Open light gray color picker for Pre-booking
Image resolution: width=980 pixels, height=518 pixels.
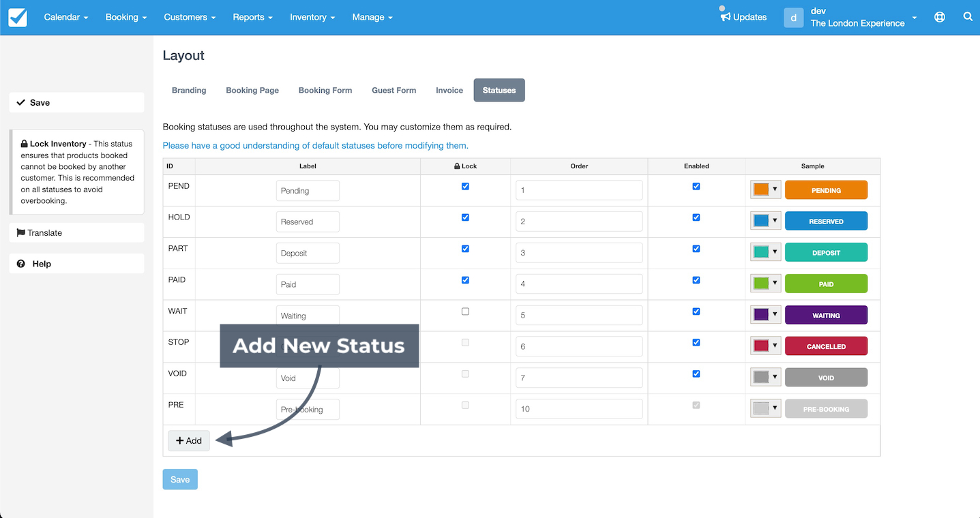[765, 408]
